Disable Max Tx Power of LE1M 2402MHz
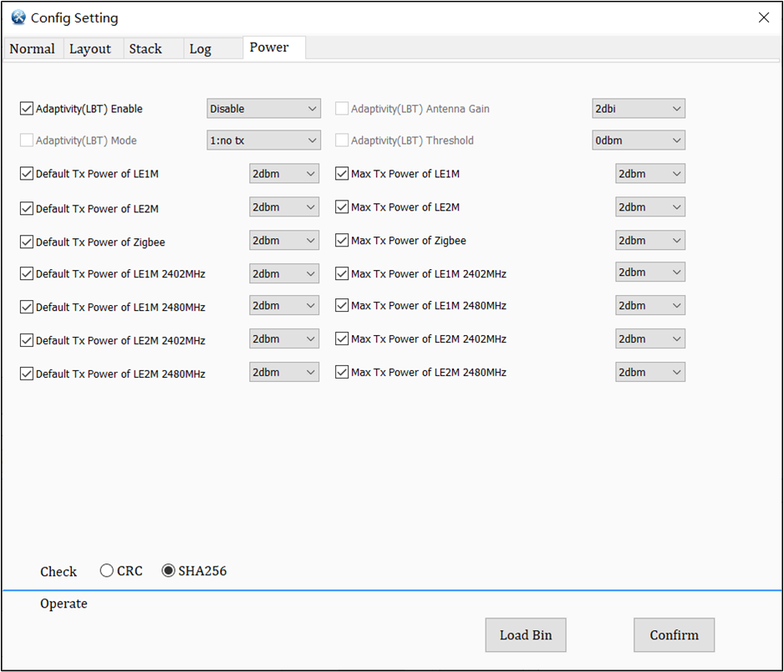Image resolution: width=784 pixels, height=672 pixels. [x=342, y=273]
